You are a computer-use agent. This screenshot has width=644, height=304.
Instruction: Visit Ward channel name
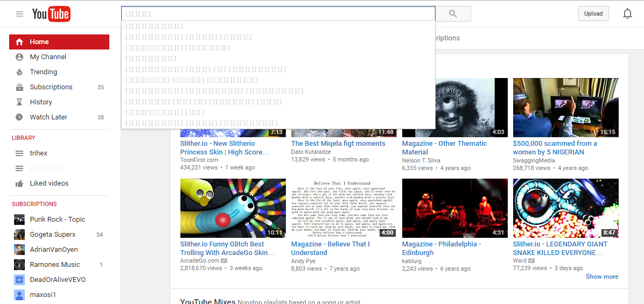click(x=520, y=260)
